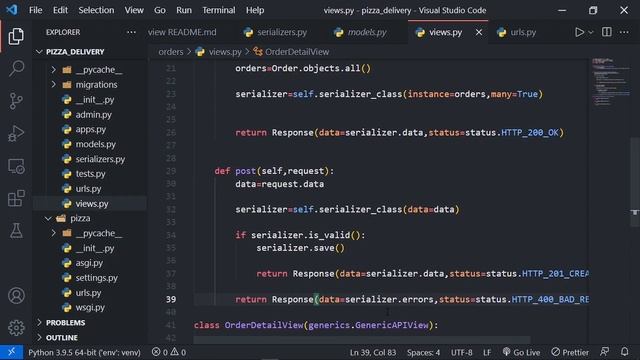The width and height of the screenshot is (640, 360).
Task: Open the Search view icon
Action: point(16,68)
